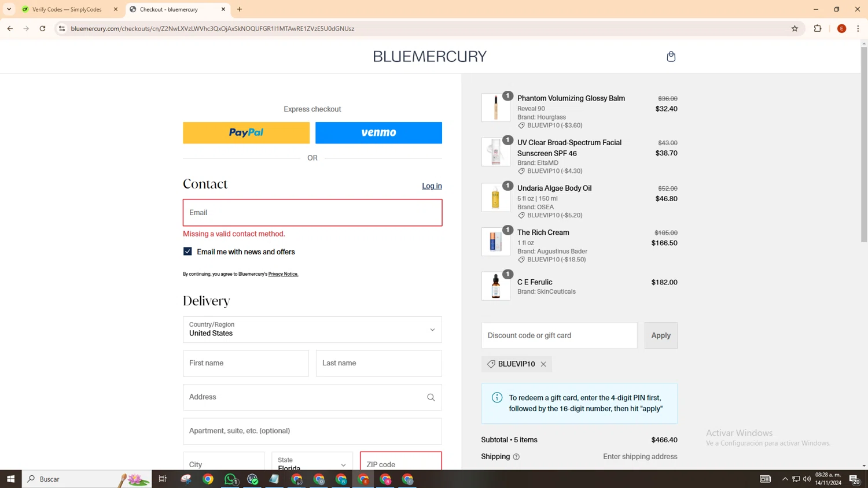Open the Windows Start menu

(x=10, y=479)
